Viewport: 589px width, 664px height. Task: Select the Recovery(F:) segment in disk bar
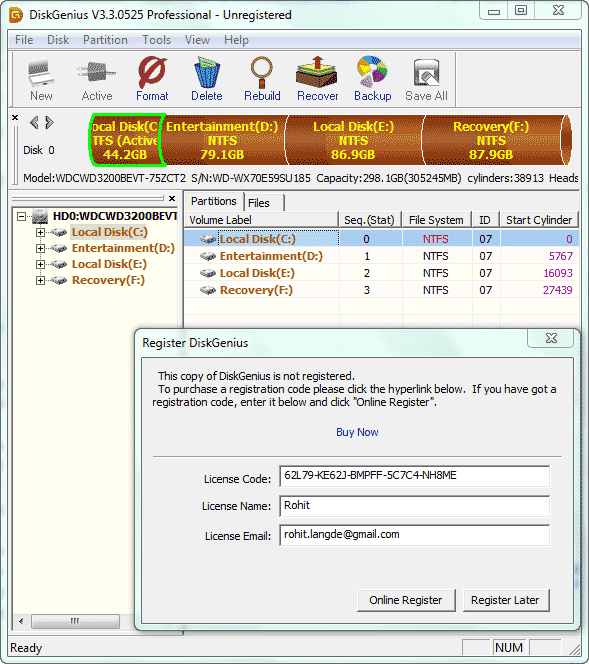tap(491, 140)
